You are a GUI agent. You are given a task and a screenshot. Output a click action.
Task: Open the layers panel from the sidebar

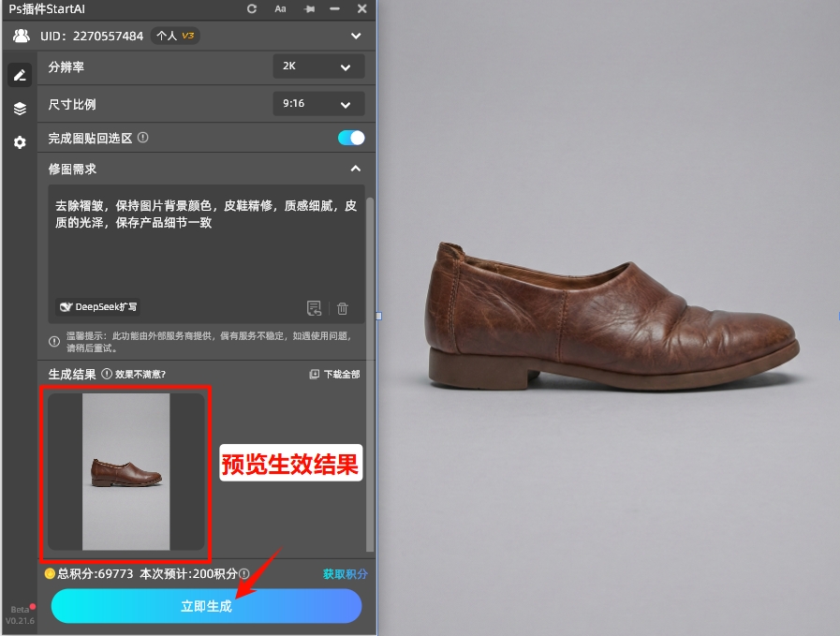19,108
